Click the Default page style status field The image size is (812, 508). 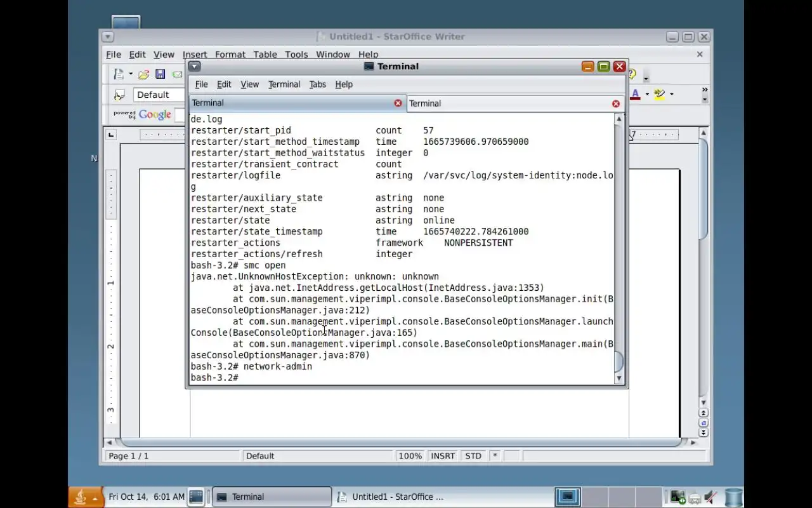click(317, 456)
